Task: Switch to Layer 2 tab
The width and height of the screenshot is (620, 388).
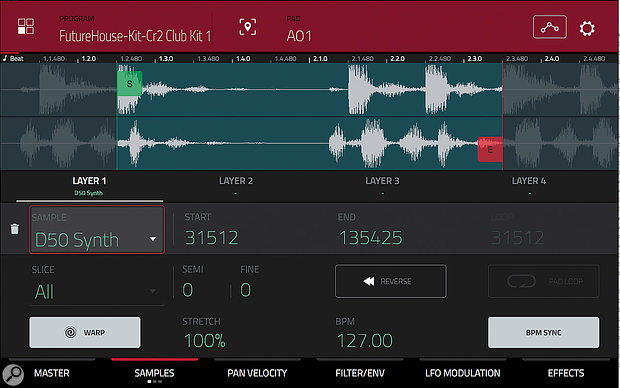Action: [x=236, y=186]
